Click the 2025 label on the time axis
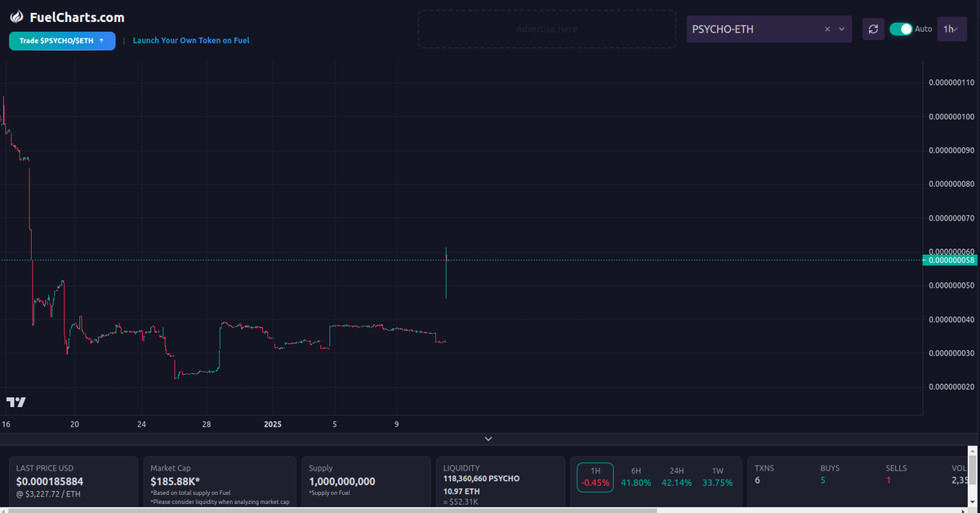Viewport: 980px width, 513px height. pos(273,424)
